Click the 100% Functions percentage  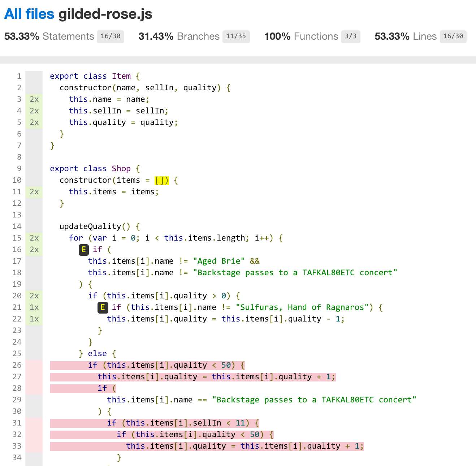click(x=277, y=36)
